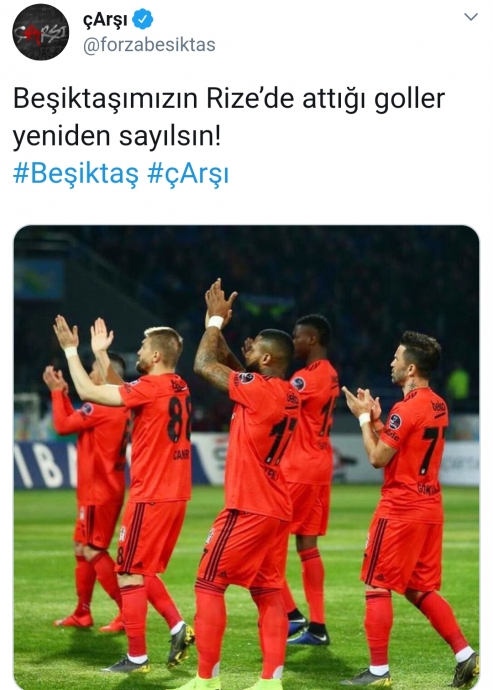The image size is (493, 690).
Task: Select the tweet text about Rize goals
Action: 229,117
